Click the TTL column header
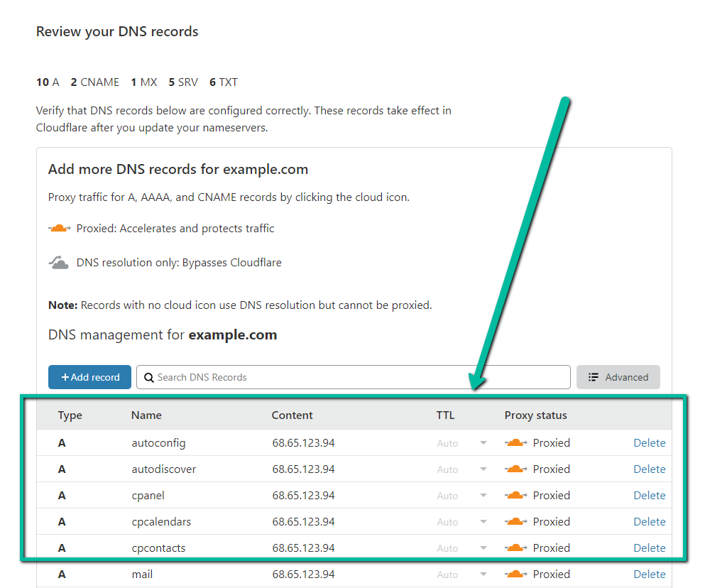Screen dimensions: 705x588 [x=445, y=415]
